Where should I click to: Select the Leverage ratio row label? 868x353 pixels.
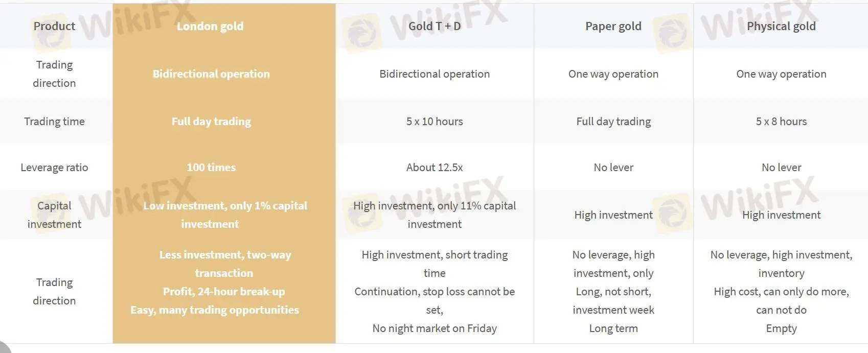[x=54, y=168]
